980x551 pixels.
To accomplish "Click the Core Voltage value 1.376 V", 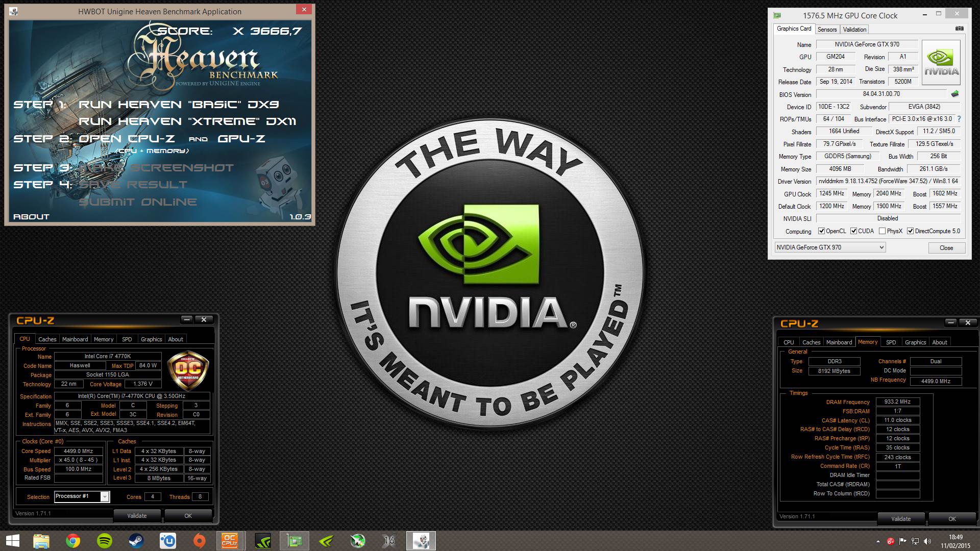I will pos(143,384).
